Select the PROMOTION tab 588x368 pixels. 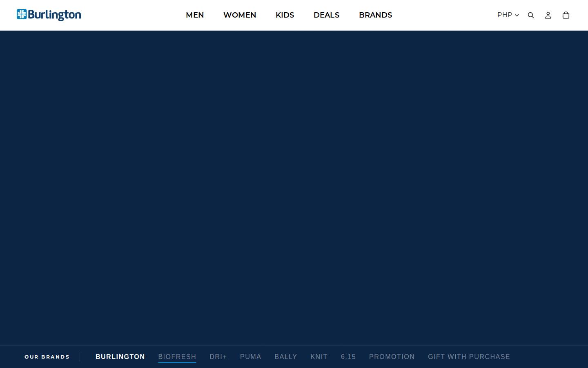point(392,357)
